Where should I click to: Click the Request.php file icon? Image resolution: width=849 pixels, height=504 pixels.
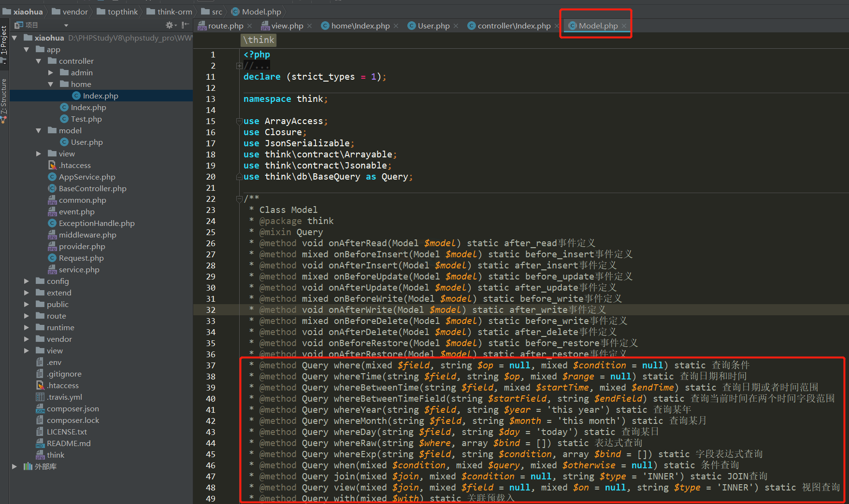52,258
